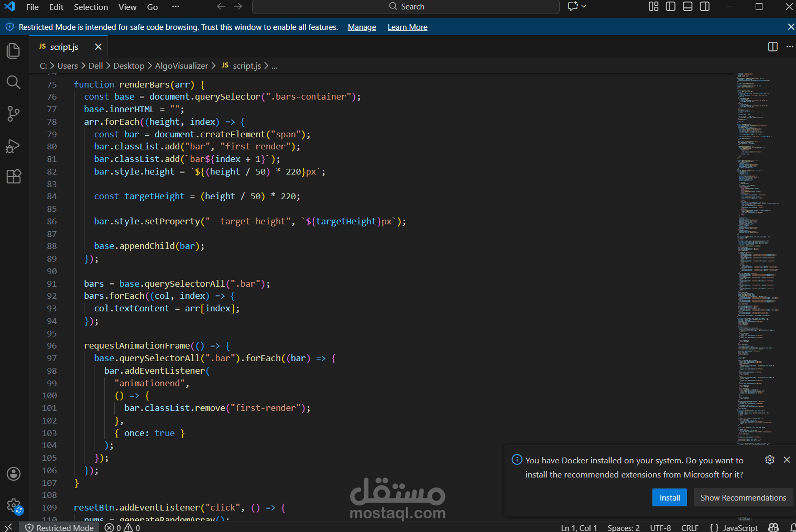Select the script.js editor tab
This screenshot has width=796, height=532.
68,47
